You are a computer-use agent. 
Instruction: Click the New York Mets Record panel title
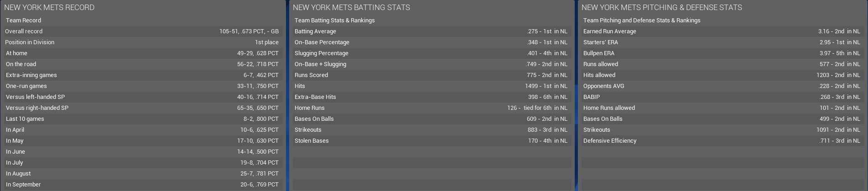pyautogui.click(x=49, y=7)
